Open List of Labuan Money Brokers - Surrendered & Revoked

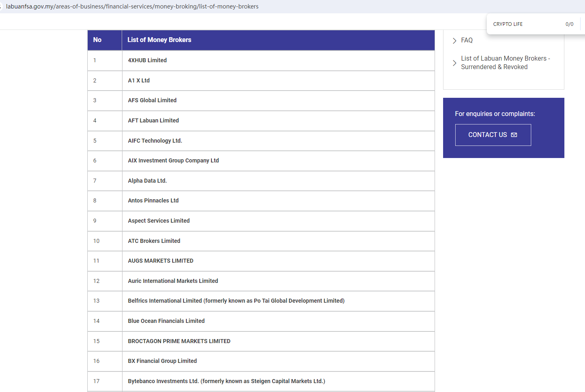(x=505, y=63)
